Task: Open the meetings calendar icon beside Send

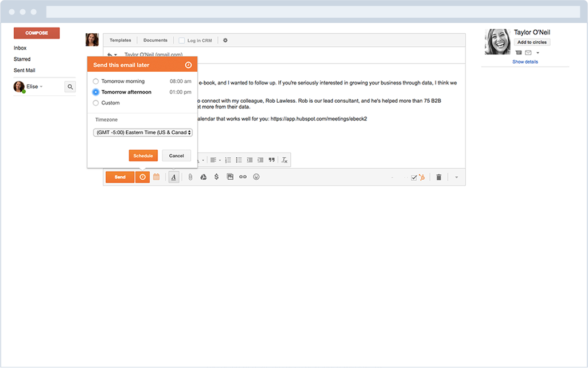Action: pyautogui.click(x=157, y=177)
